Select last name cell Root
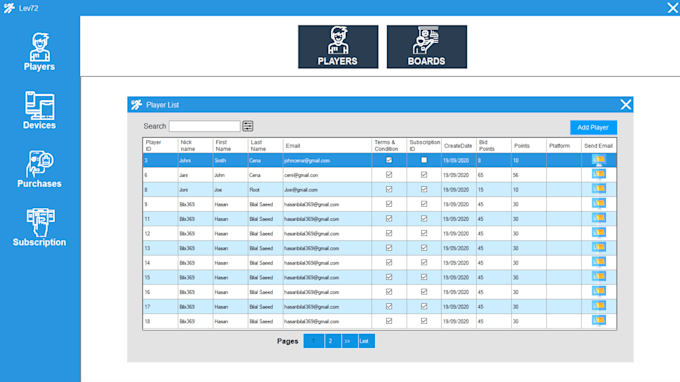The height and width of the screenshot is (382, 680). click(265, 190)
